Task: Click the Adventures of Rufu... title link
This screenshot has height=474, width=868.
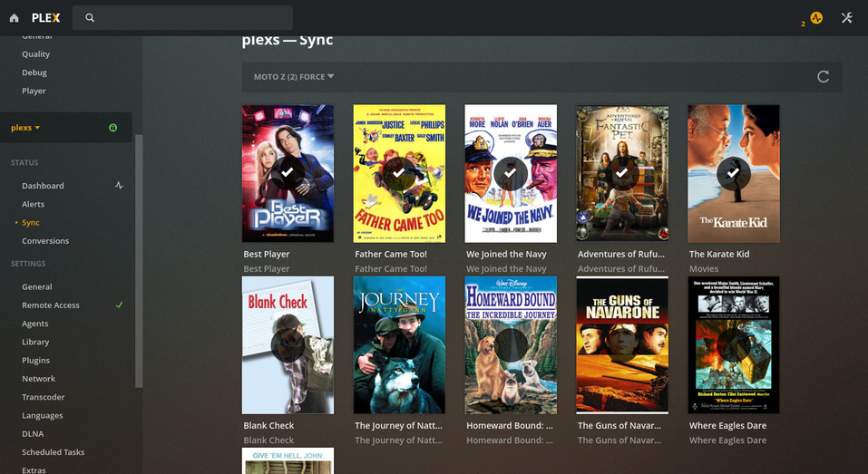Action: [621, 255]
